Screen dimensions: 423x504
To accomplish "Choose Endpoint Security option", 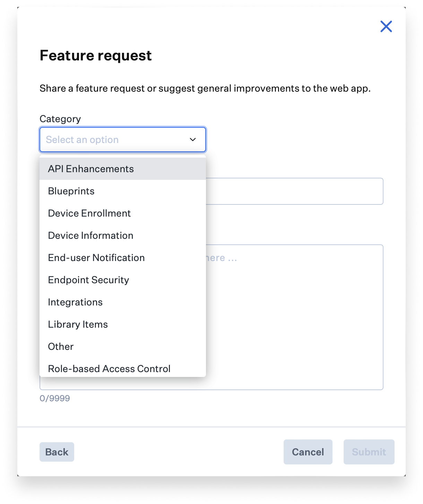I will tap(88, 280).
